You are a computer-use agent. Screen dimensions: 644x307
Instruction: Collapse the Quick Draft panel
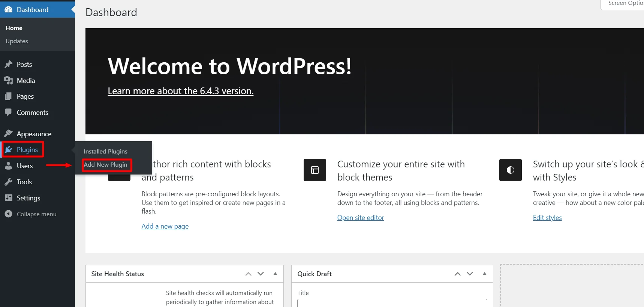pos(485,274)
